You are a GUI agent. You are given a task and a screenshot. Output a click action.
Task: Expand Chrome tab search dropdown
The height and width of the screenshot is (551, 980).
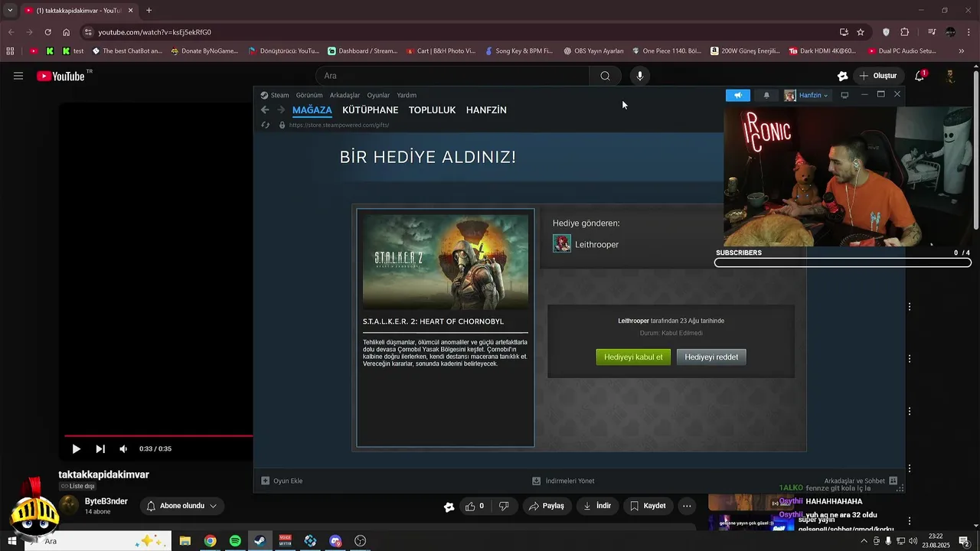[x=10, y=11]
